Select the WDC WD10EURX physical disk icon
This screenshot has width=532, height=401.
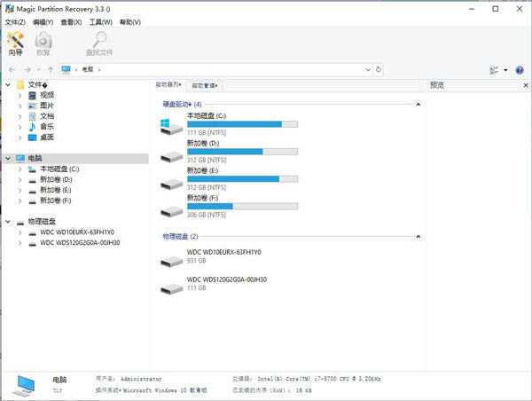coord(171,258)
